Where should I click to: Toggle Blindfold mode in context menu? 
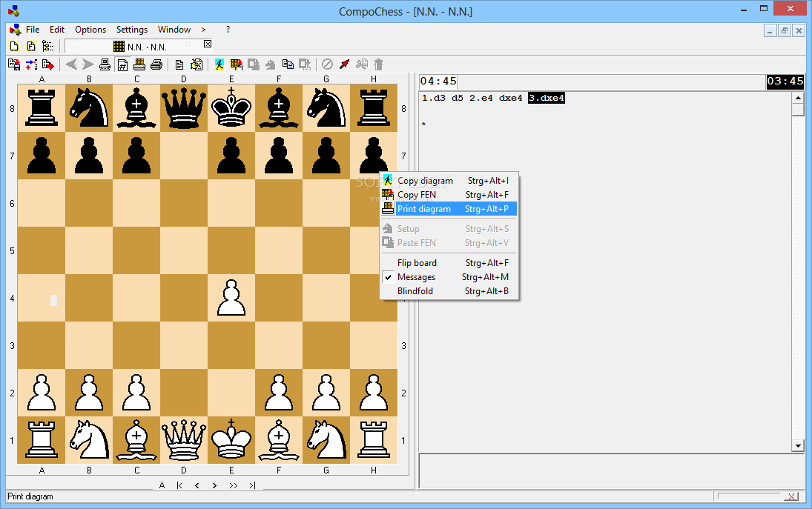pyautogui.click(x=449, y=290)
